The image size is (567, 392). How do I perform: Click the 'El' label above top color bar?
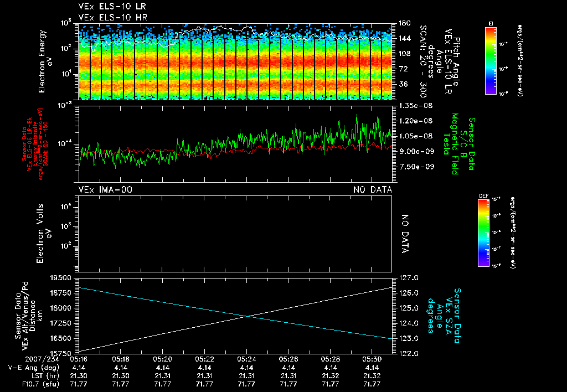coord(491,24)
